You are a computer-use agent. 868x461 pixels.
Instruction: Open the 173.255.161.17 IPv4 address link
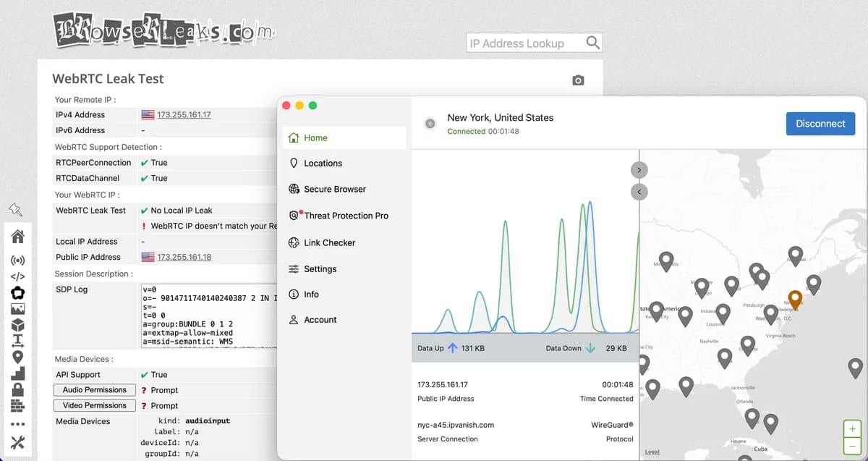tap(184, 114)
